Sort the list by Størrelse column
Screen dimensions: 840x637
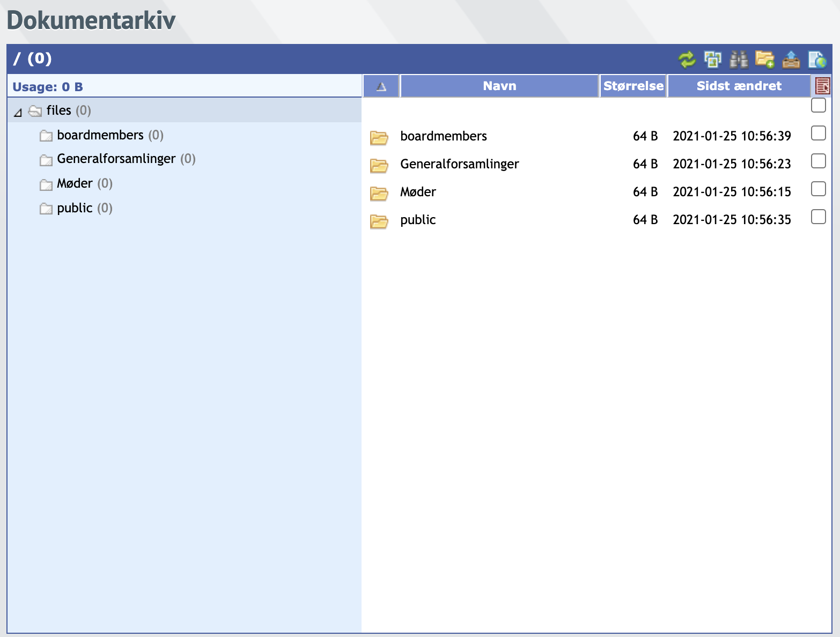633,86
